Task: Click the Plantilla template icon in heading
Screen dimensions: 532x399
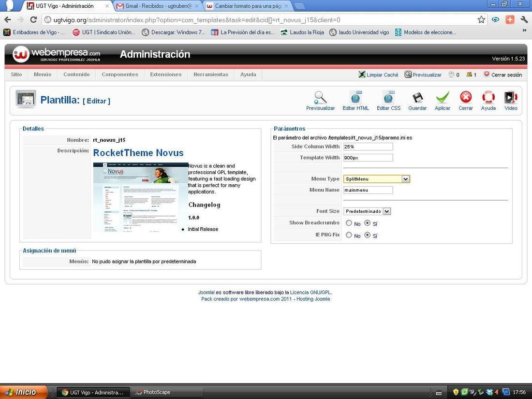Action: (x=26, y=99)
